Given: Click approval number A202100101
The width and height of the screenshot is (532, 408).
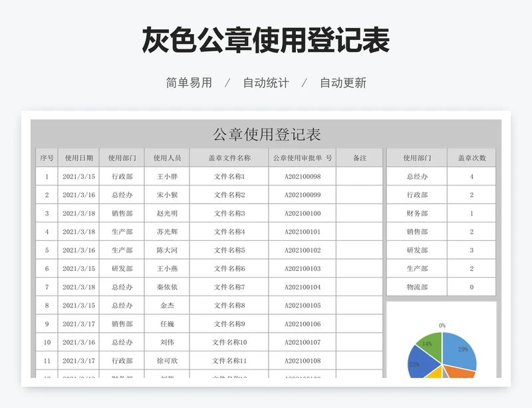Looking at the screenshot, I should tap(303, 232).
